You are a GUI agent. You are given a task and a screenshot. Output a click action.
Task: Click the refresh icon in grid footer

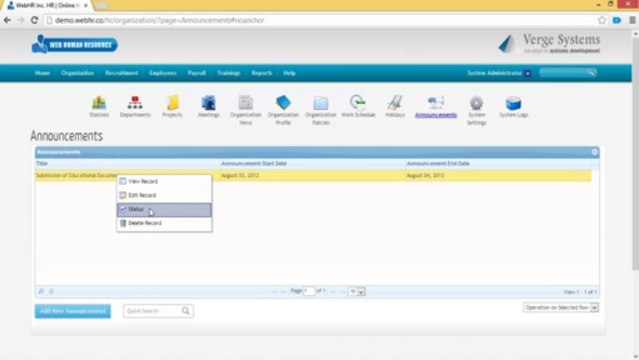[x=51, y=291]
